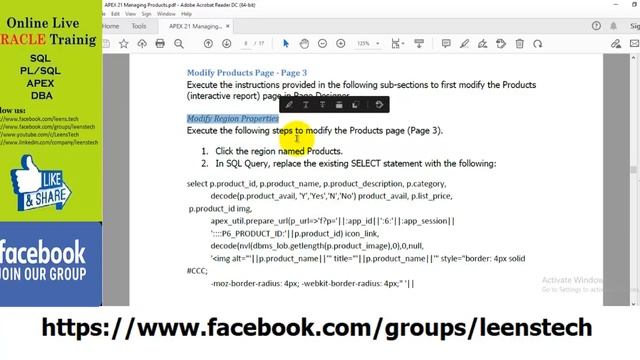Click the 'In SQL Query, replace' step text

click(356, 164)
